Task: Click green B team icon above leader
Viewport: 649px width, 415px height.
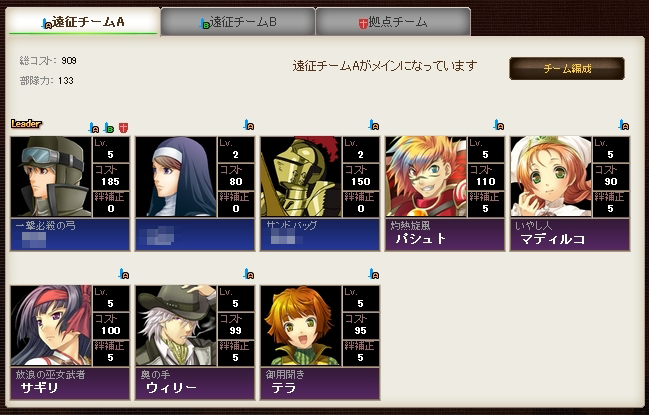Action: coord(109,127)
